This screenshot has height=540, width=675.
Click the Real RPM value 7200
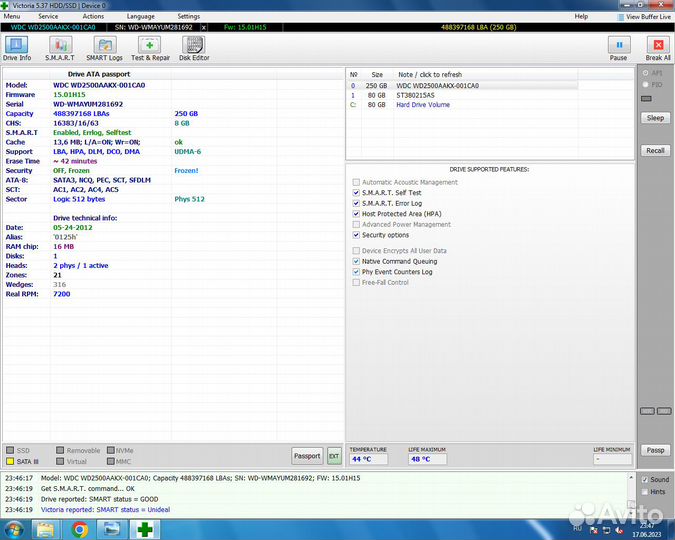(62, 294)
